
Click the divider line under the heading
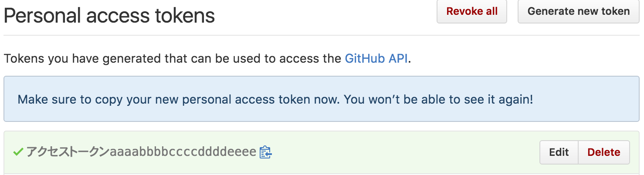[x=322, y=35]
